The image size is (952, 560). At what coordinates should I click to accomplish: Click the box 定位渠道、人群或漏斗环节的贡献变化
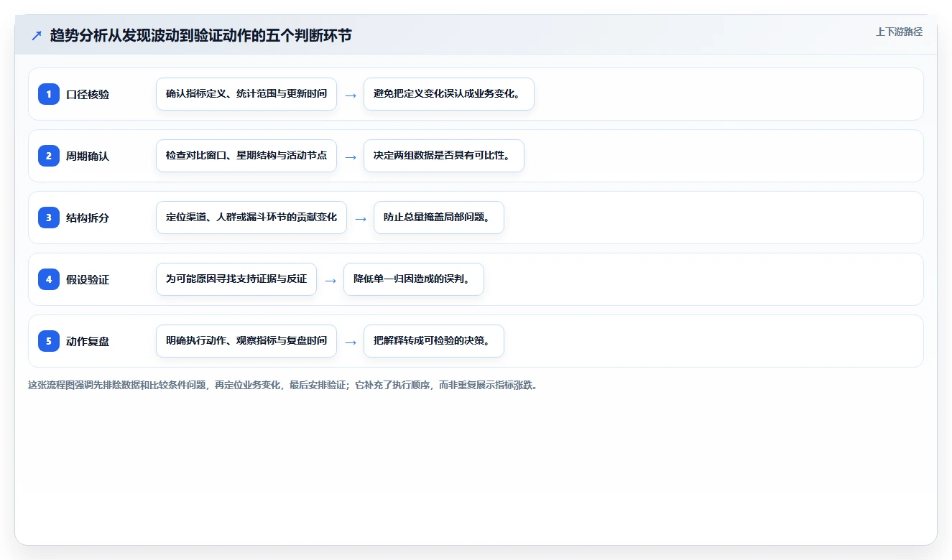click(251, 218)
